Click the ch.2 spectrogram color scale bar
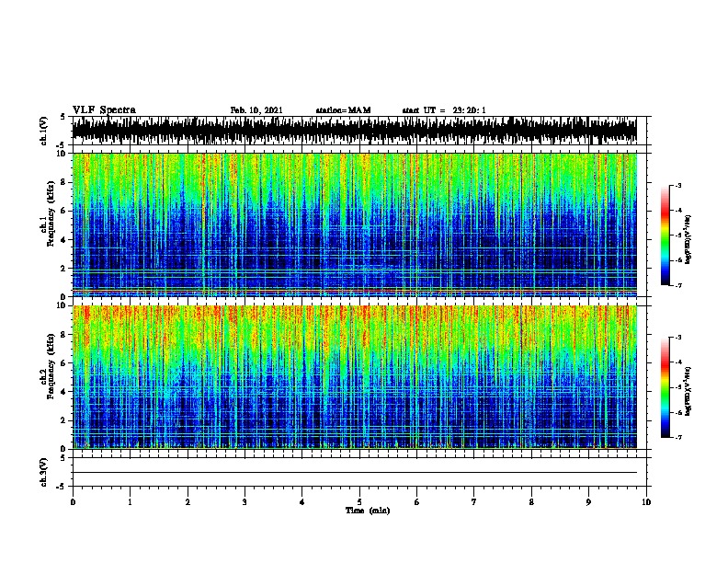The width and height of the screenshot is (728, 563). (x=665, y=387)
